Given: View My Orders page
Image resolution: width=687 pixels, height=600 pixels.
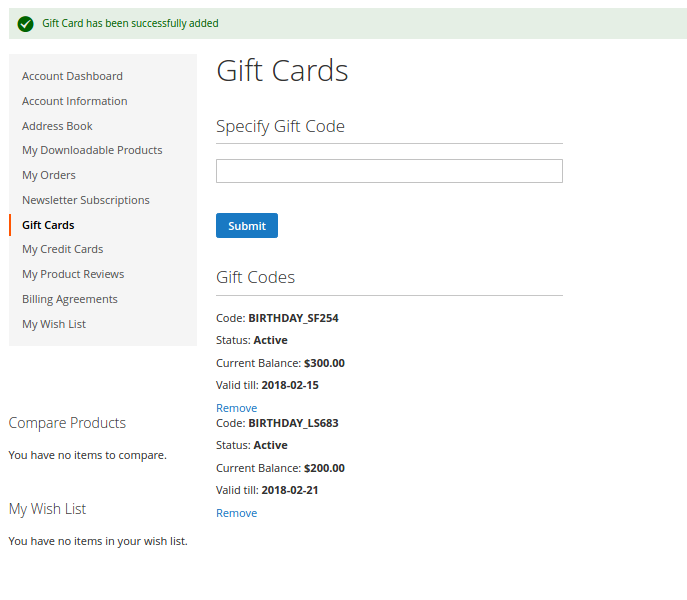Looking at the screenshot, I should click(49, 175).
